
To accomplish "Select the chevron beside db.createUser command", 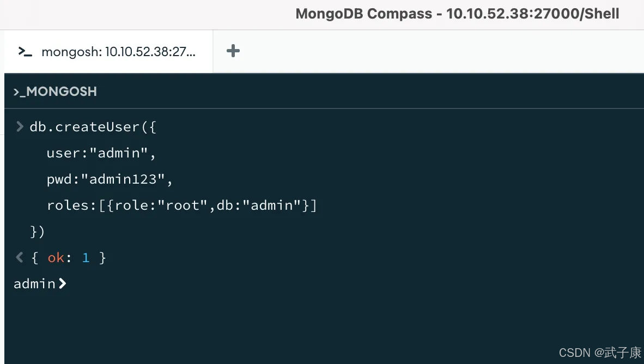I will 20,126.
